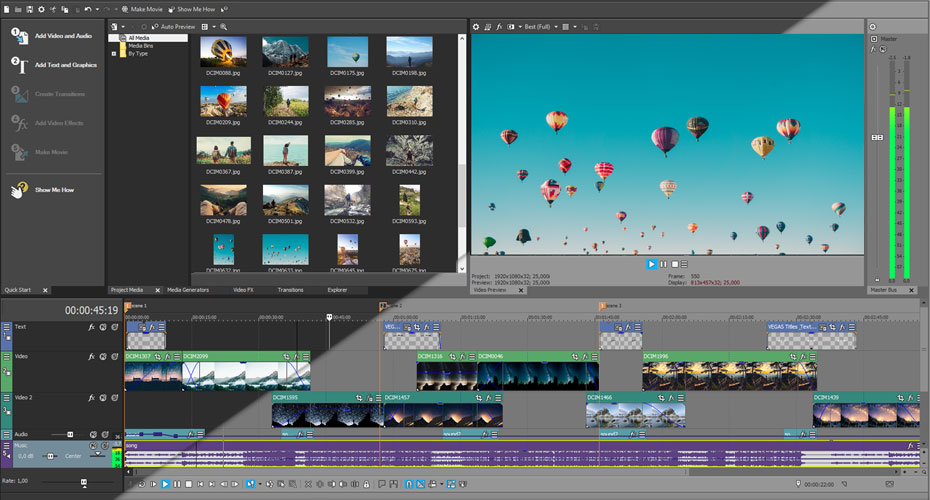Click the Import Media icon in Project Media

114,27
